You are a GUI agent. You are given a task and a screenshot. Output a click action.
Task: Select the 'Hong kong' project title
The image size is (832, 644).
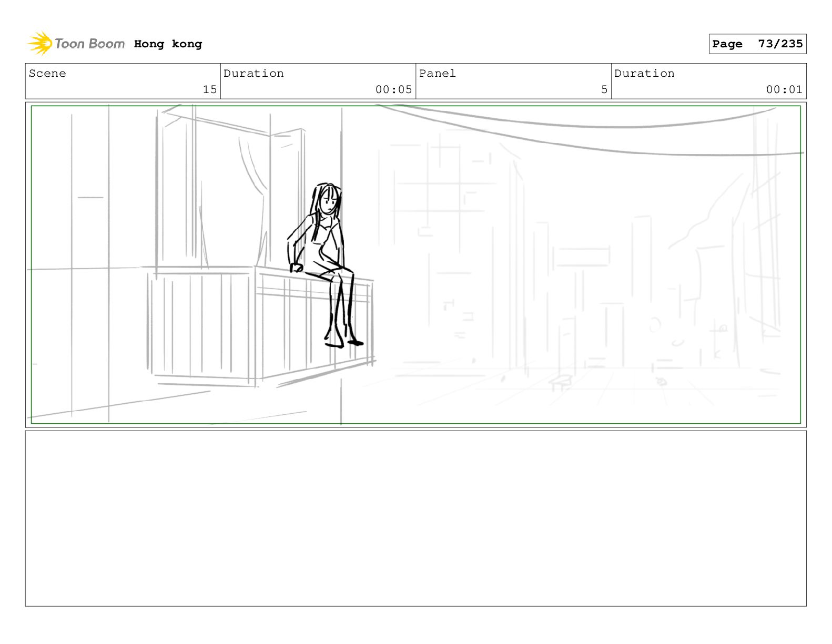[168, 44]
